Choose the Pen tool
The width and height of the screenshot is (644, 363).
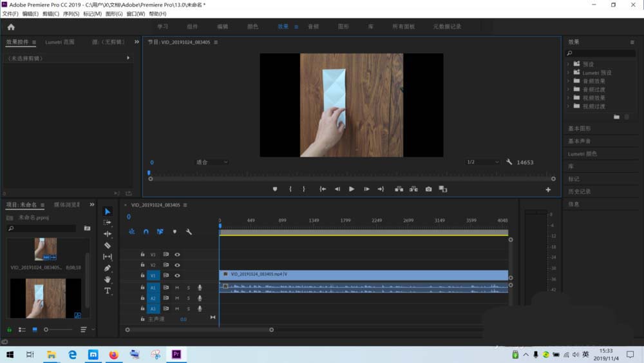pyautogui.click(x=108, y=268)
